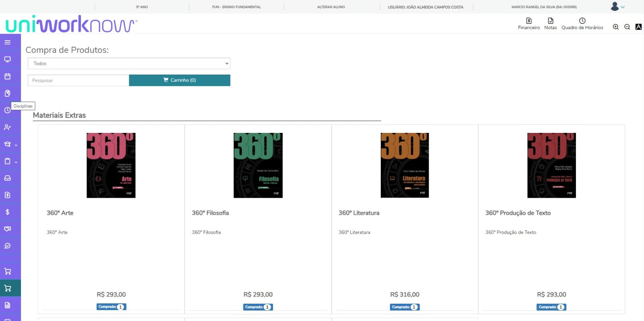Click Comprado badge under 360° Literatura
The image size is (644, 321).
(x=405, y=307)
